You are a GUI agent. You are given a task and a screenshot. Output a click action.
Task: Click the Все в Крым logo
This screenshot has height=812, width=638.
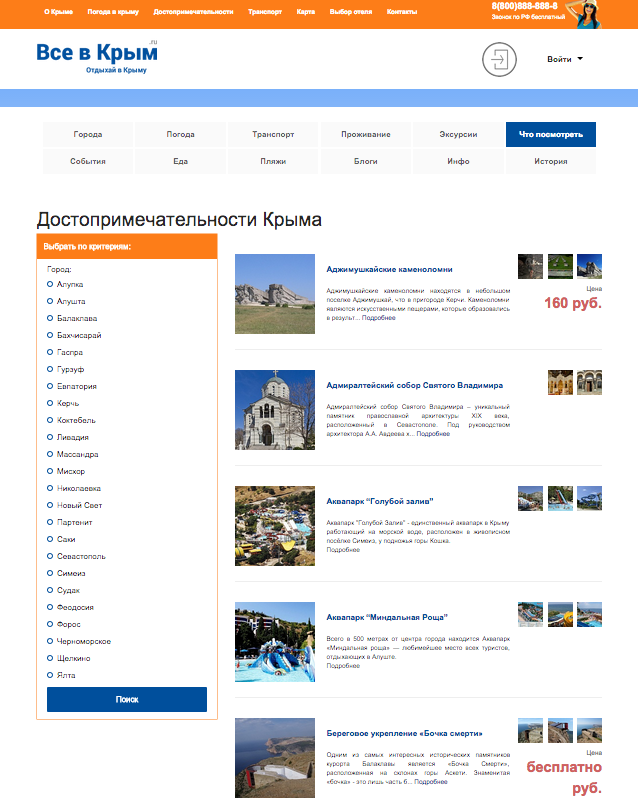[x=97, y=56]
